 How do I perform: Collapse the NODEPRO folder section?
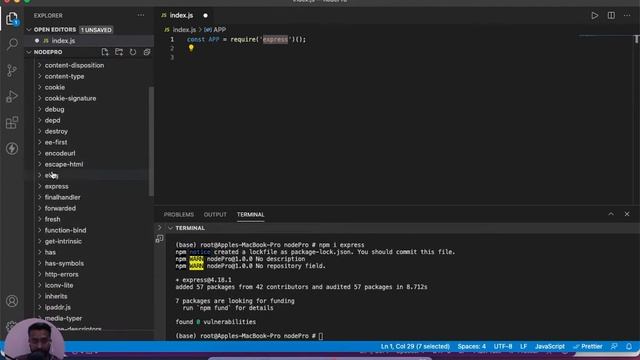pyautogui.click(x=29, y=52)
